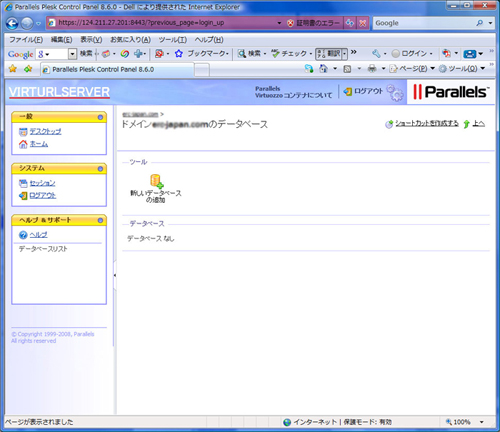Click the 新しいデータベースの追加 icon
Viewport: 500px width, 432px height.
click(x=156, y=181)
